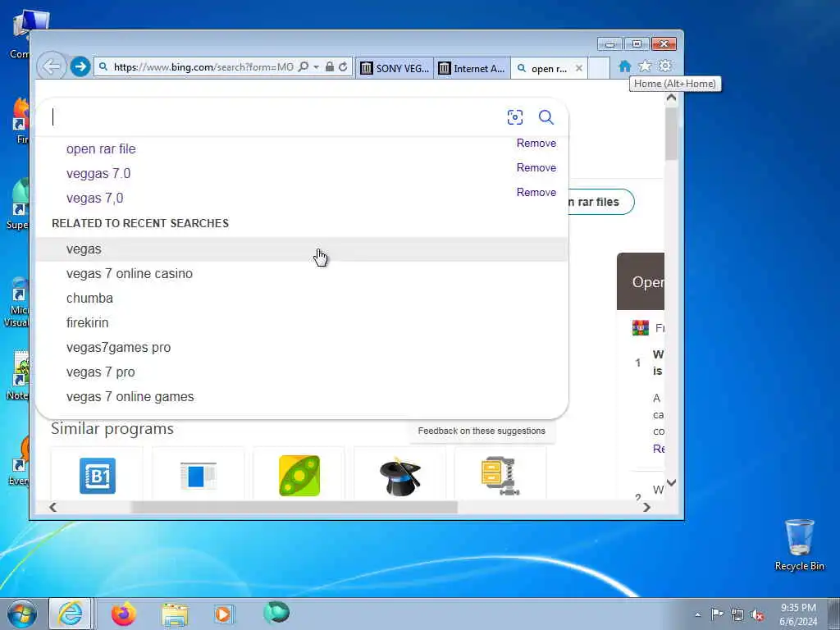Viewport: 840px width, 630px height.
Task: Click the browser Back arrow button
Action: pos(51,67)
